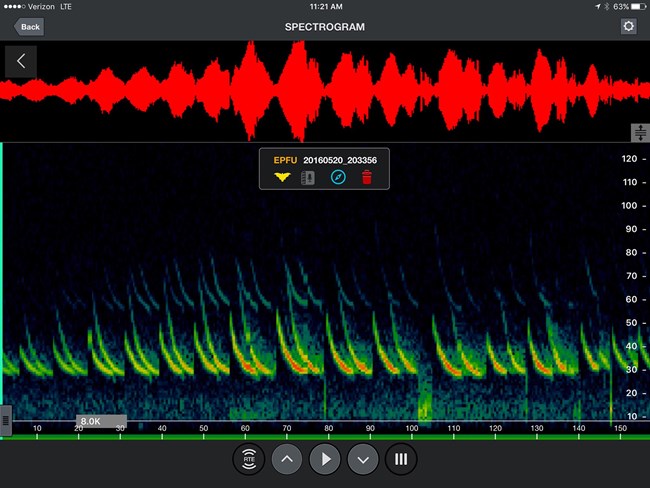Screen dimensions: 650x488
Task: Toggle waveform panel resize handle
Action: tap(639, 133)
